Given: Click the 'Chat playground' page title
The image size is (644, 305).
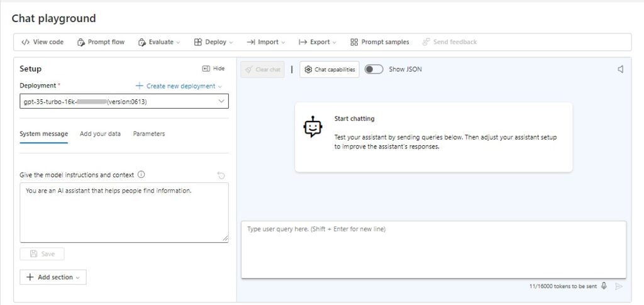Looking at the screenshot, I should pos(54,18).
